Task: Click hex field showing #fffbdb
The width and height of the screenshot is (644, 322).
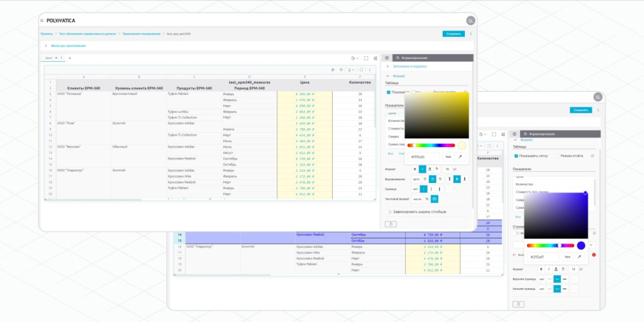Action: point(424,157)
